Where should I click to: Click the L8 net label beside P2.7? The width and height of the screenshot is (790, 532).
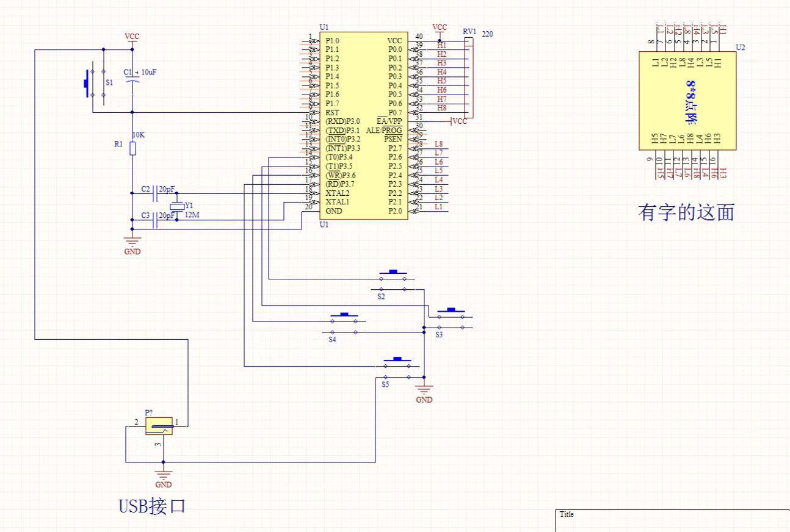pos(439,144)
